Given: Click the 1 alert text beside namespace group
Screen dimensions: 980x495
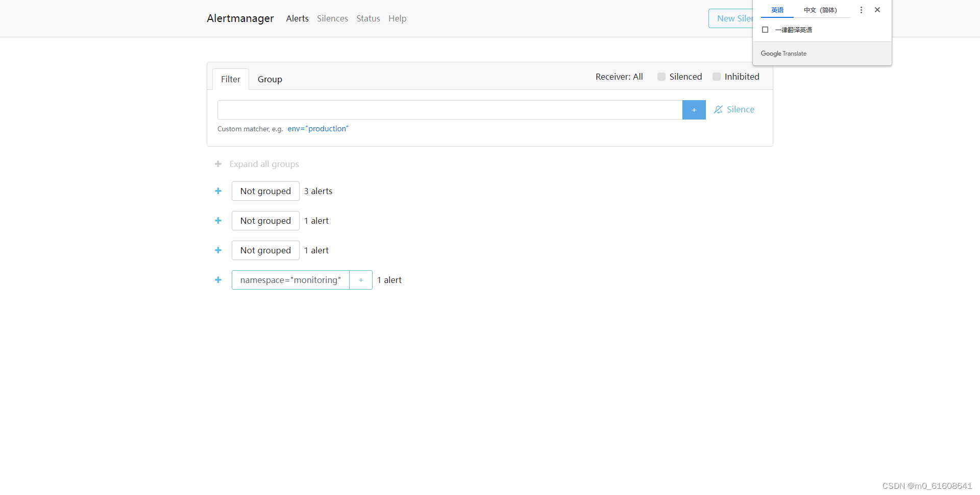Looking at the screenshot, I should point(389,280).
